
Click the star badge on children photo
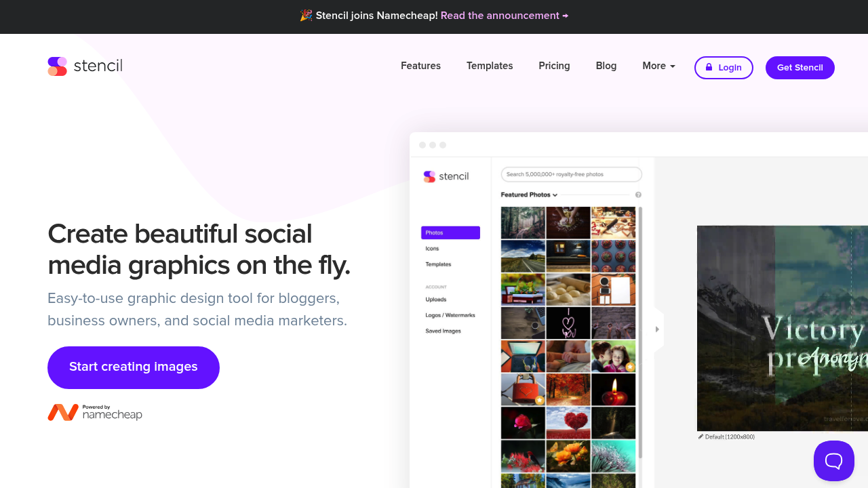pyautogui.click(x=630, y=367)
